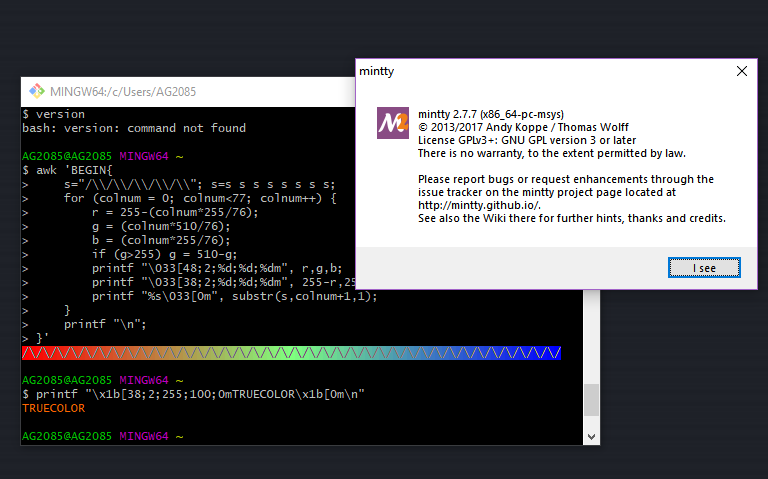The width and height of the screenshot is (768, 479).
Task: Click the "bash: version: command not found" line
Action: point(134,128)
